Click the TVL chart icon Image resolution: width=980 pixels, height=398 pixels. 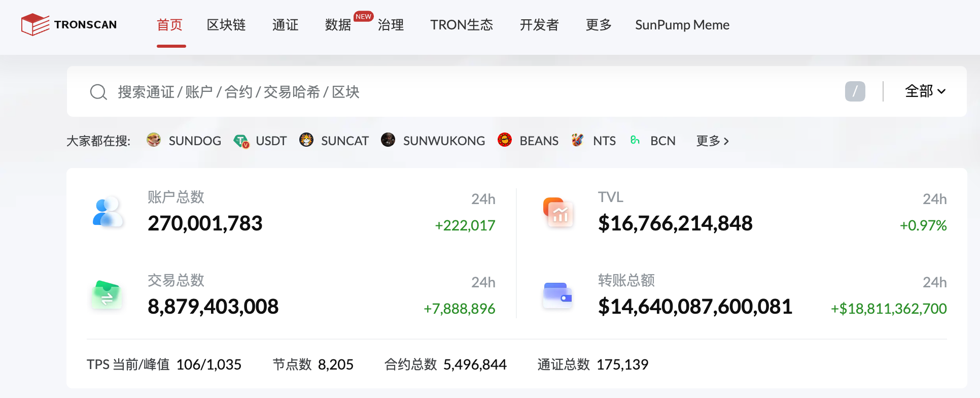tap(558, 212)
